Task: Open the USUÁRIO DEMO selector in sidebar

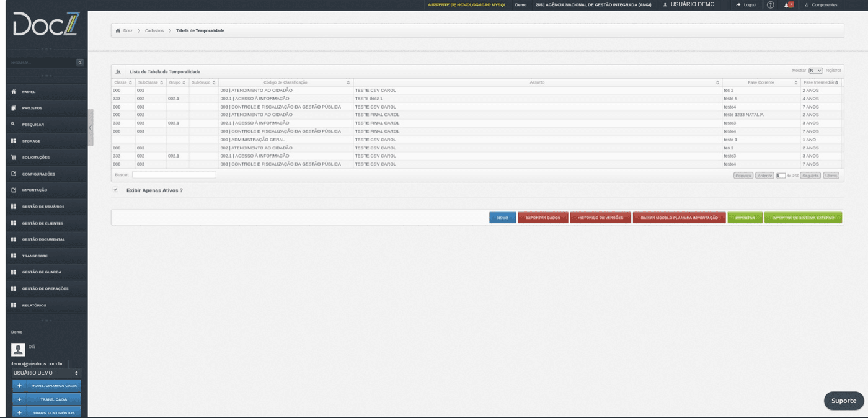Action: point(46,373)
